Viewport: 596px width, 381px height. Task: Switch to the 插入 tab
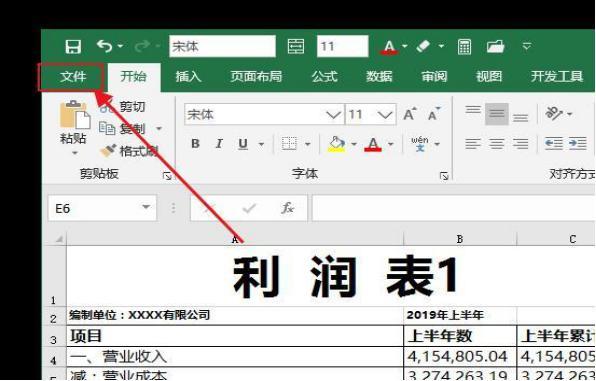pyautogui.click(x=188, y=76)
